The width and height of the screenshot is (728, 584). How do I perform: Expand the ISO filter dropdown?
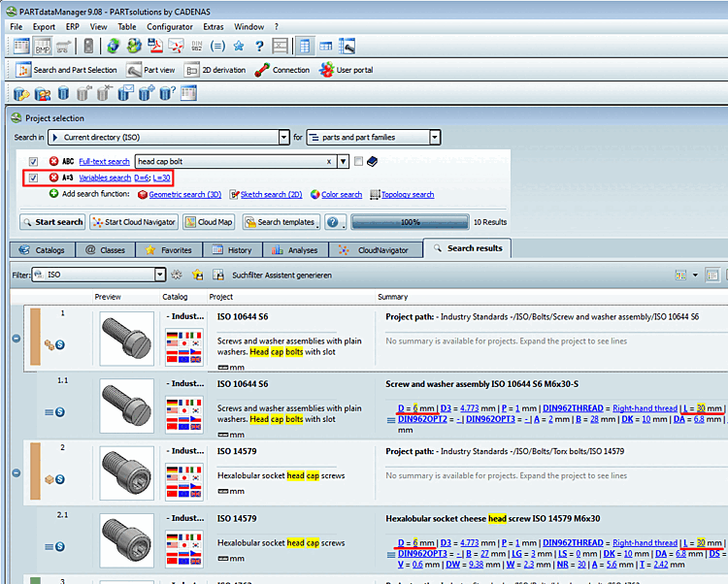(x=159, y=276)
